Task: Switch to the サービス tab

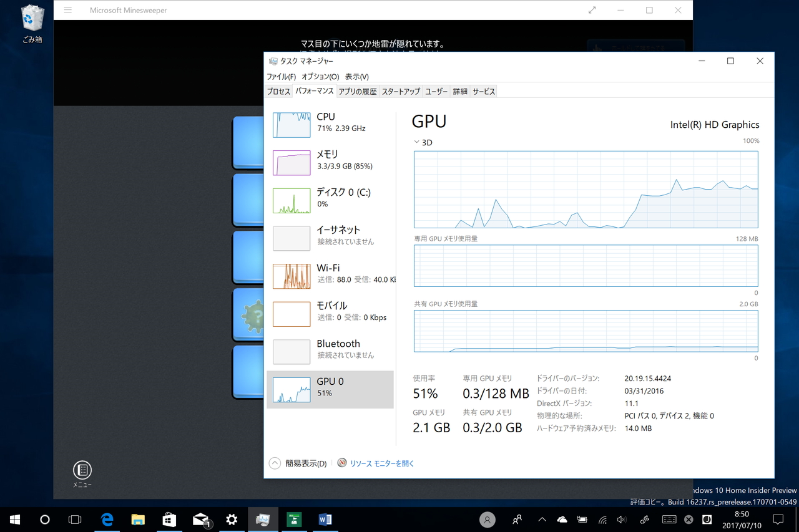Action: coord(484,92)
